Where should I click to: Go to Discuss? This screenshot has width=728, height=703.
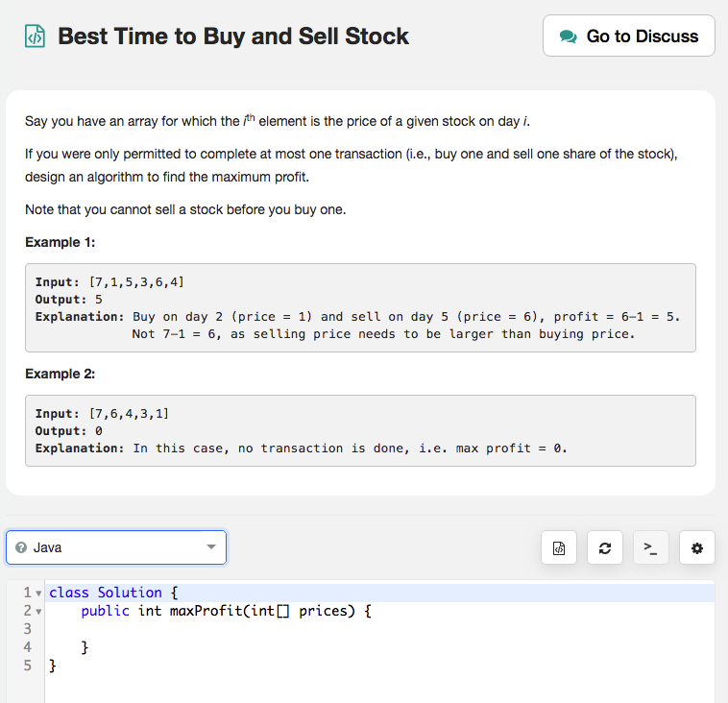[629, 36]
